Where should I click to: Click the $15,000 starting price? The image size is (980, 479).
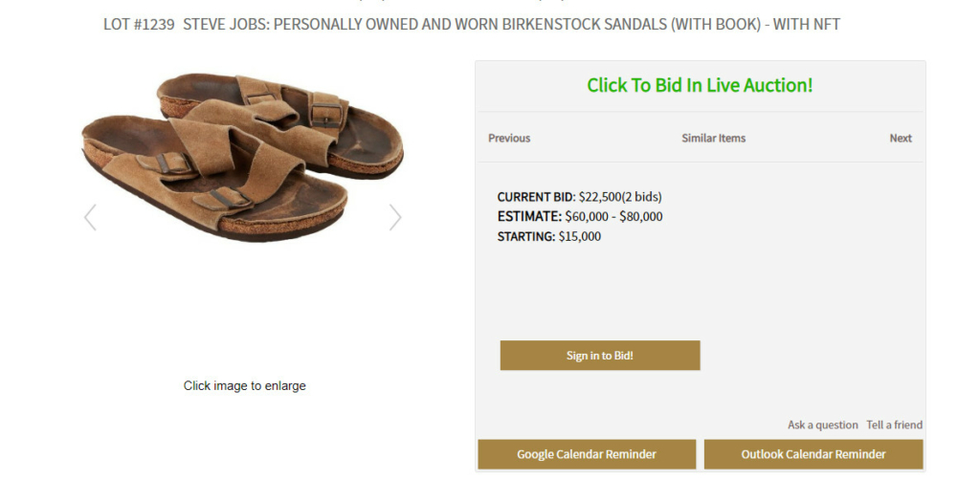click(580, 236)
